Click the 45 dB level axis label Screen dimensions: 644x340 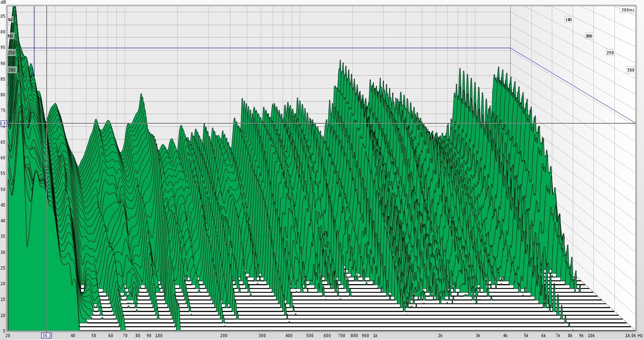point(3,205)
